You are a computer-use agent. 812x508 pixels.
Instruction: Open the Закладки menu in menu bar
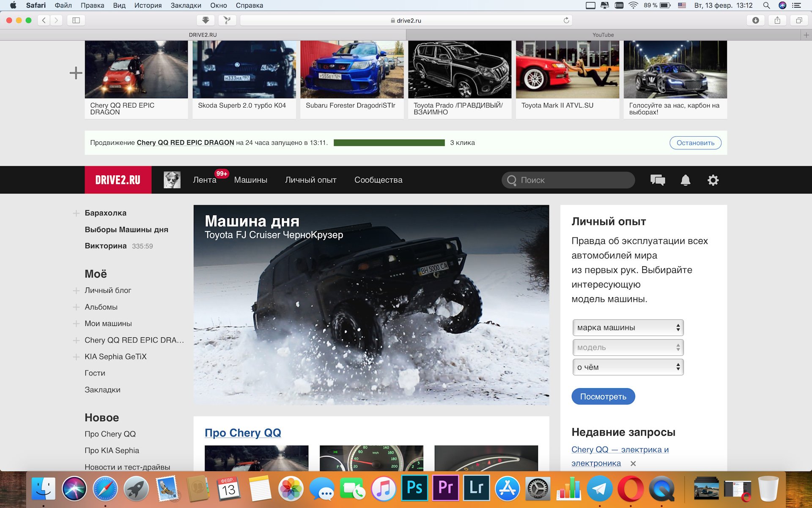[x=186, y=6]
